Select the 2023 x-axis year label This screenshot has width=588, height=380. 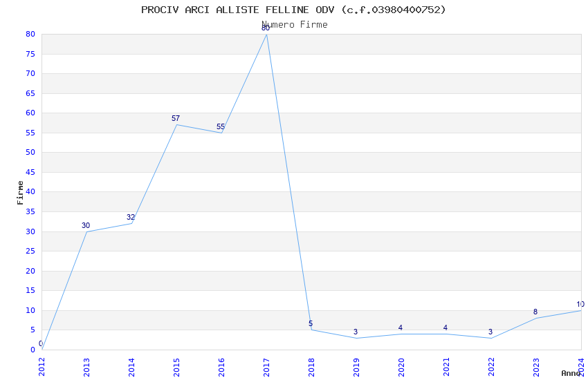[537, 367]
